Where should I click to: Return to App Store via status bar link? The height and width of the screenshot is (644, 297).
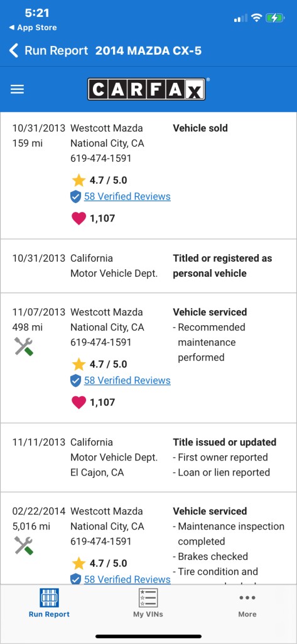(x=33, y=28)
